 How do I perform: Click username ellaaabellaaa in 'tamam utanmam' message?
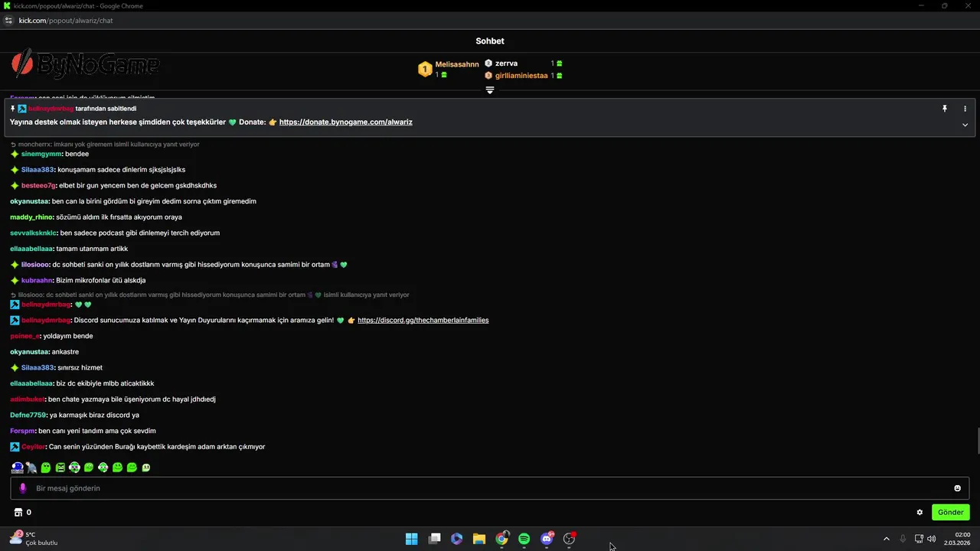pos(31,249)
